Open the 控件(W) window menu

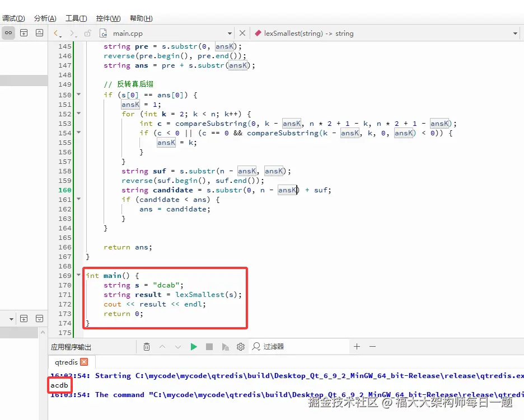coord(108,18)
